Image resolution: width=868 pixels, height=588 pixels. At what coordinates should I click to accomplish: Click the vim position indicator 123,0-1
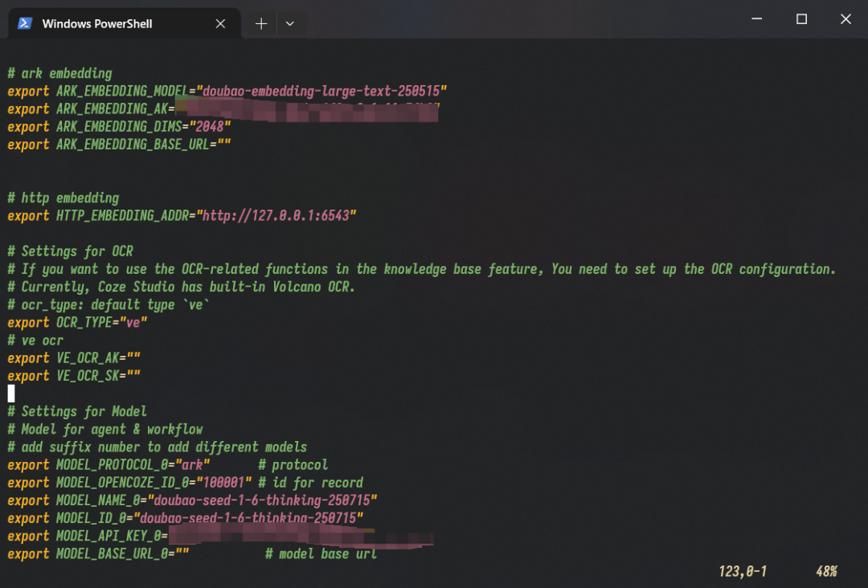tap(743, 571)
